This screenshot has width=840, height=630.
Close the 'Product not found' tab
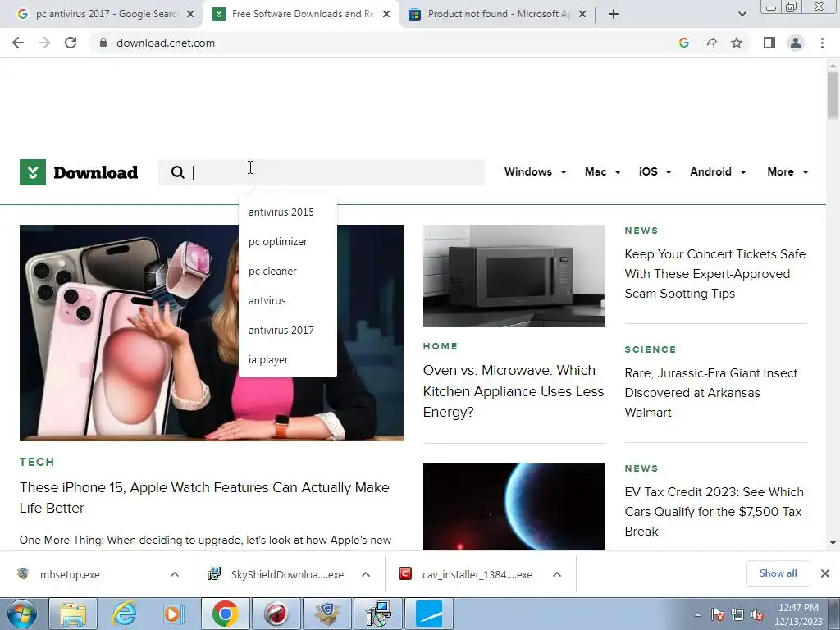[x=582, y=14]
